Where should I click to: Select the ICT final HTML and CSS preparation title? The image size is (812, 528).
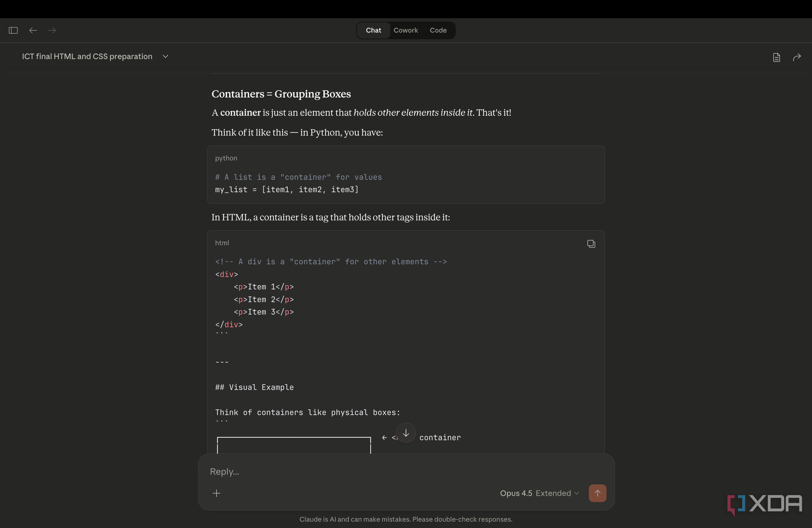click(x=87, y=56)
